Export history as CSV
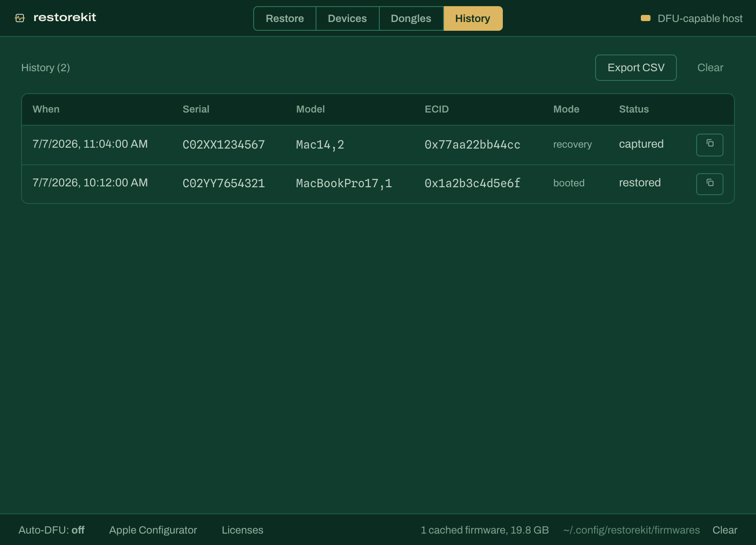Screen dimensions: 756x545 pyautogui.click(x=636, y=68)
